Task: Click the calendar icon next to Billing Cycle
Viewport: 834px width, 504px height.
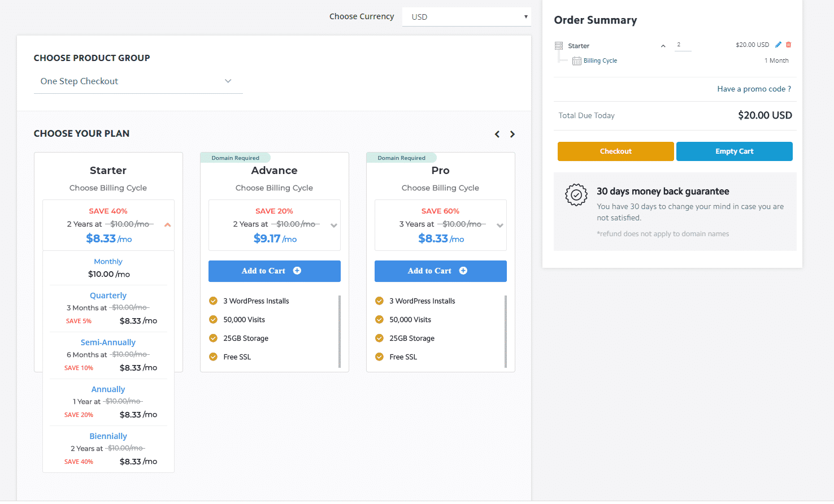Action: [576, 61]
